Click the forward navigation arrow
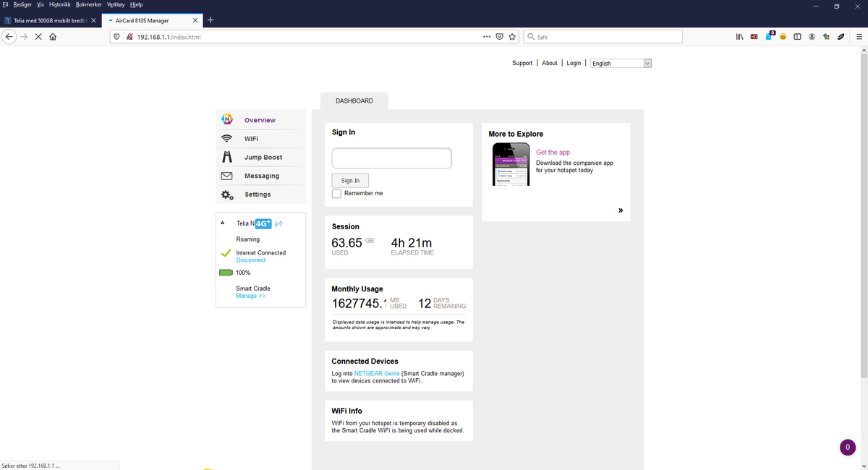 24,36
